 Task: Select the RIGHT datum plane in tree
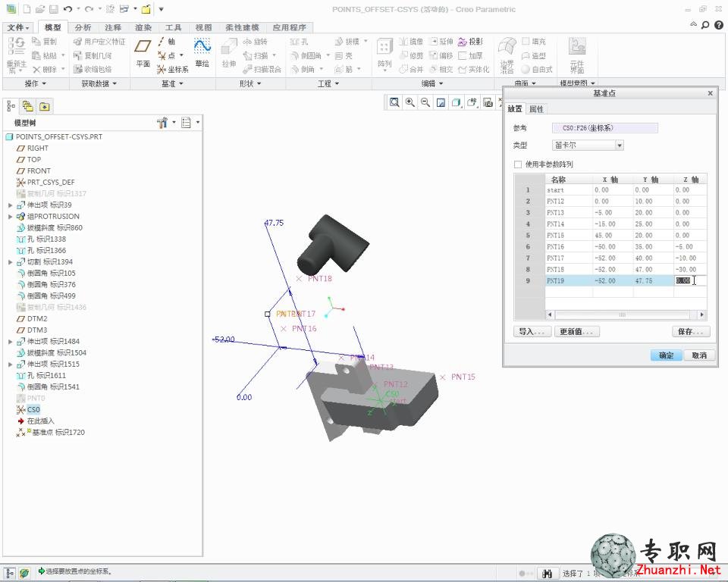(38, 148)
